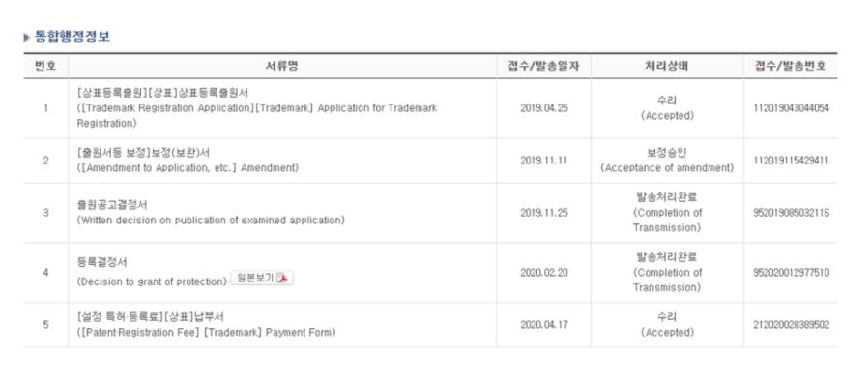The width and height of the screenshot is (868, 385).
Task: Select the 보정(보완)서 amendment document row
Action: [282, 161]
